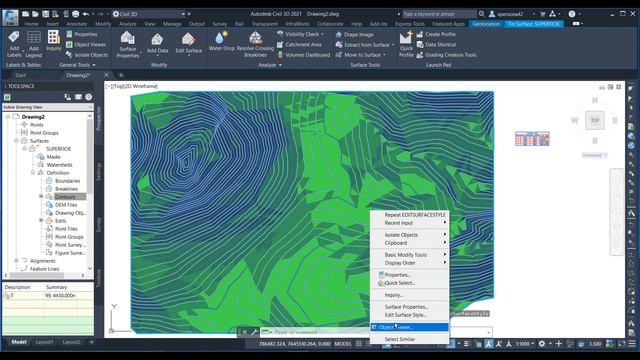The width and height of the screenshot is (640, 360).
Task: Click the Undo arrow icon
Action: tap(86, 14)
